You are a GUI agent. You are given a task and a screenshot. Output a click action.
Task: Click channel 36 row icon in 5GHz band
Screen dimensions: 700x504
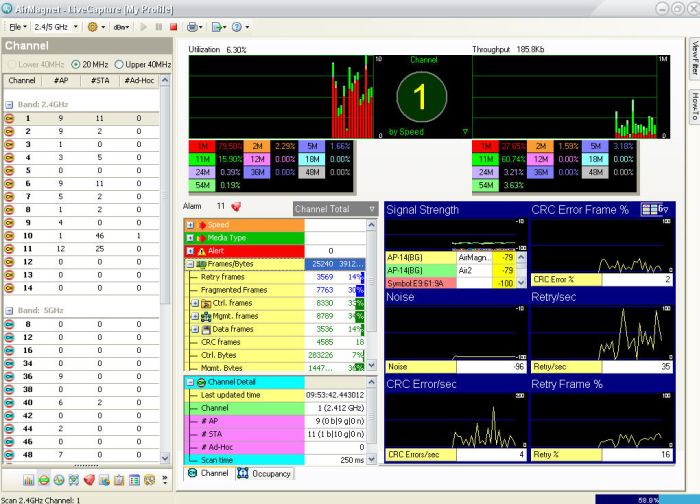(9, 376)
